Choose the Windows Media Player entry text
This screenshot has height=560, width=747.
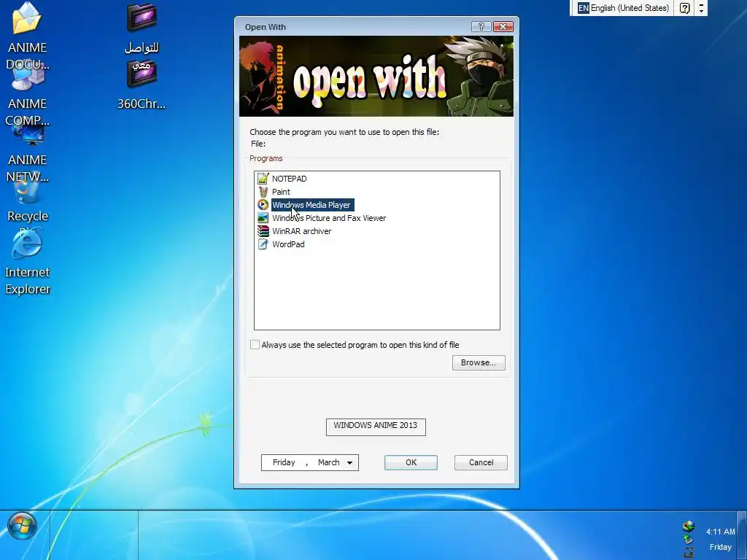311,205
